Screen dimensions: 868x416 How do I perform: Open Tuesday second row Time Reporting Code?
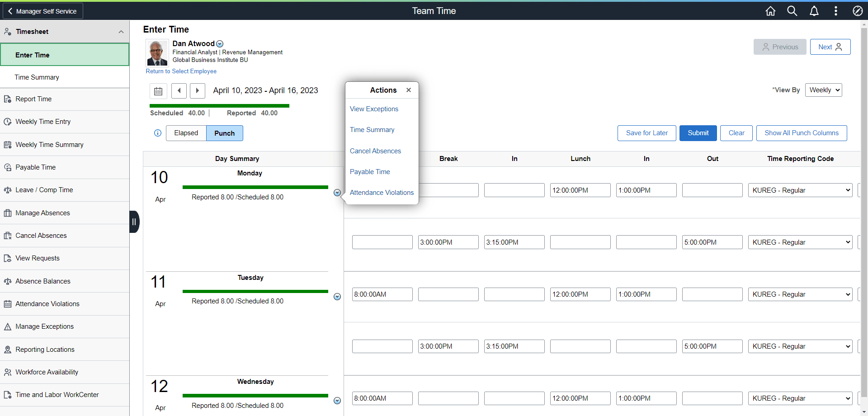coord(800,346)
